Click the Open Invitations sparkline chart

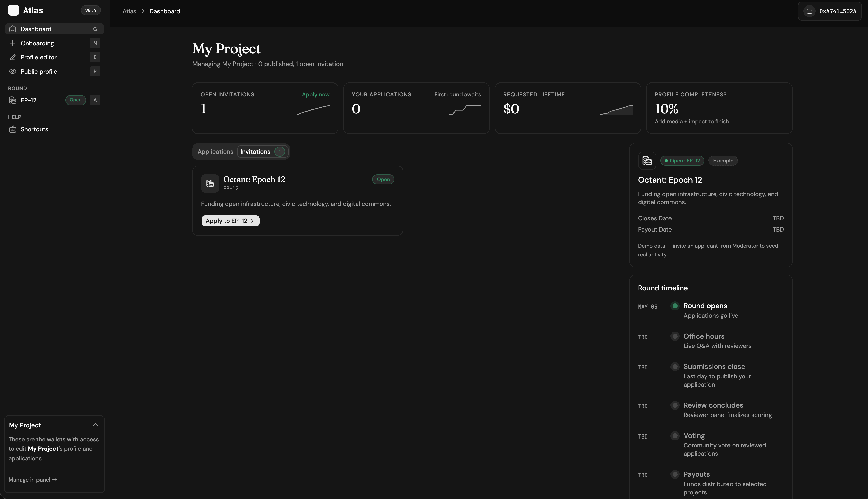(313, 110)
